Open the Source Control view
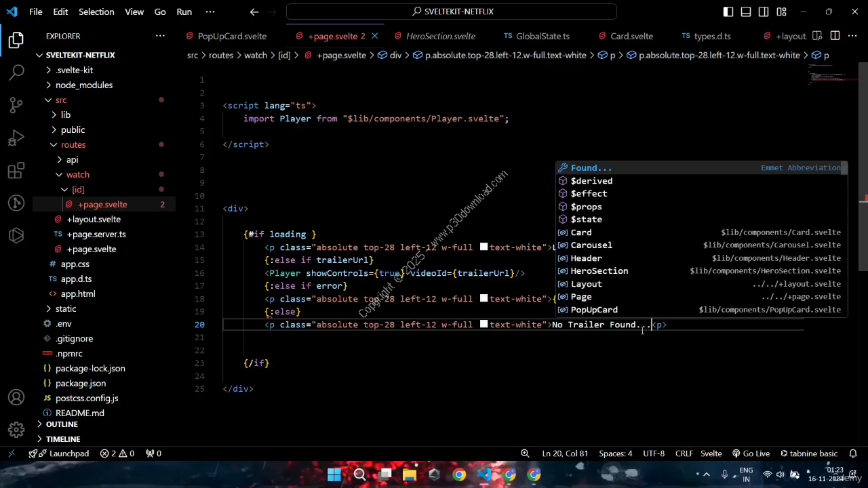The image size is (868, 488). coord(16,105)
